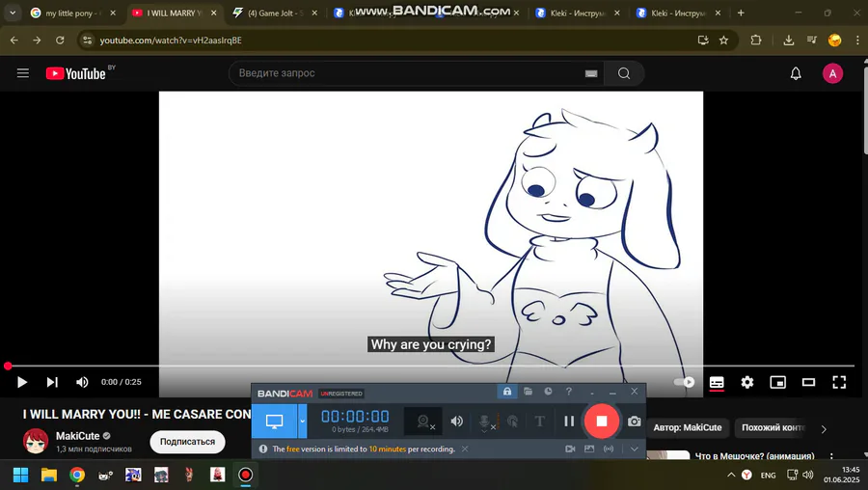Select Bandicam screen recording mode monitor icon
Screen dimensions: 868x490
275,422
